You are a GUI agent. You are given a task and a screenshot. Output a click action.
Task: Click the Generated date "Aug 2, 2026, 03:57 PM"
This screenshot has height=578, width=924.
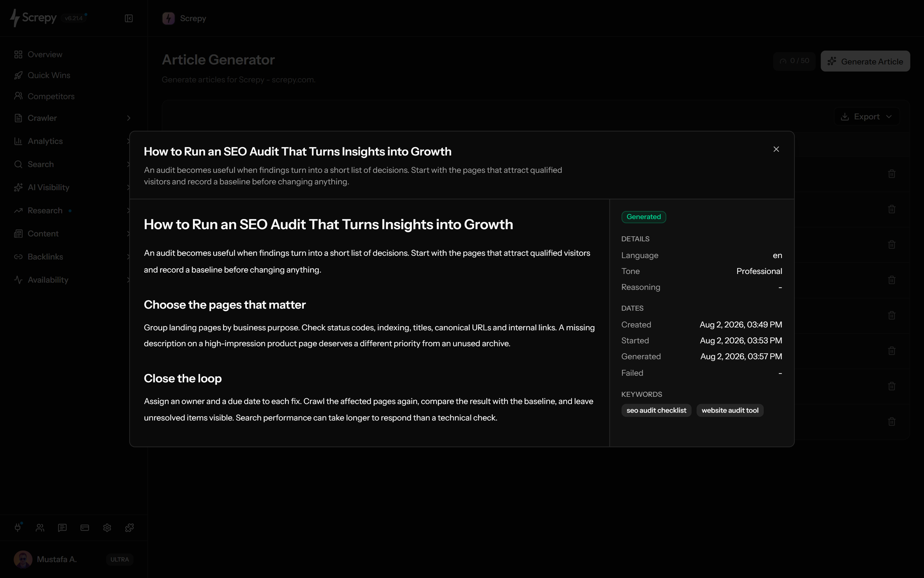point(741,356)
